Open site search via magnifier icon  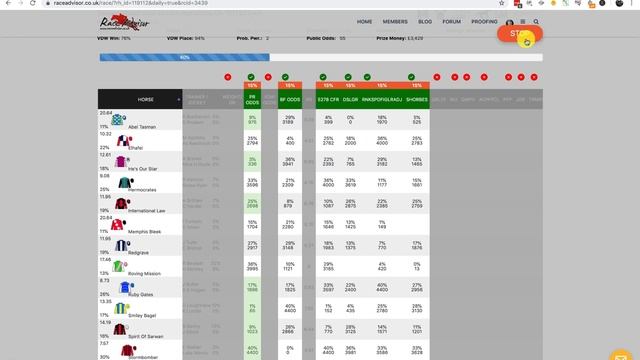click(x=536, y=22)
